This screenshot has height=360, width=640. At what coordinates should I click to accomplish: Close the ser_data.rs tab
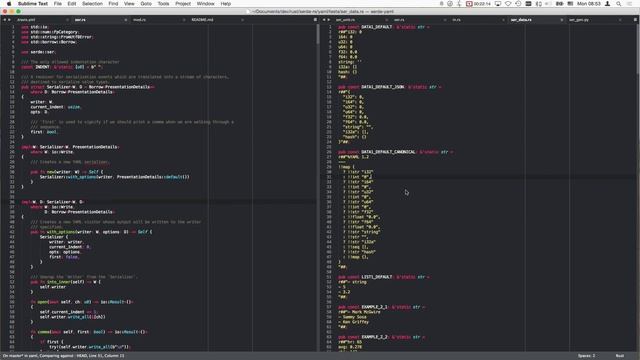pyautogui.click(x=562, y=20)
